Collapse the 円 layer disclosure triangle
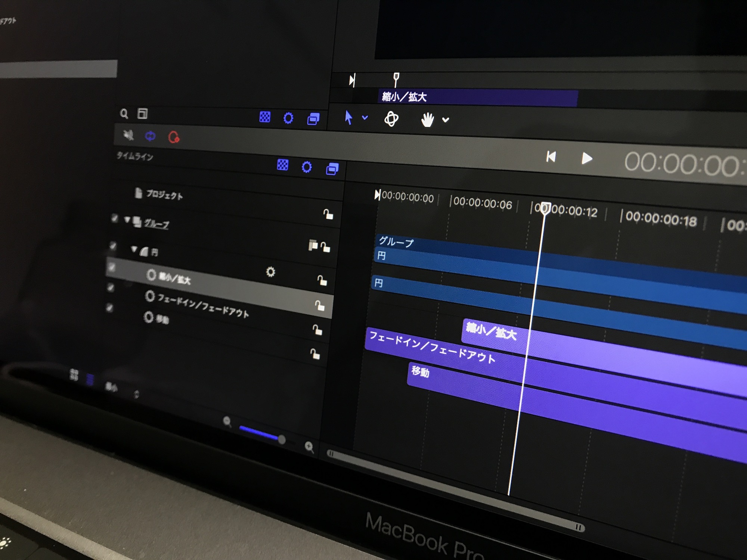747x560 pixels. 134,249
